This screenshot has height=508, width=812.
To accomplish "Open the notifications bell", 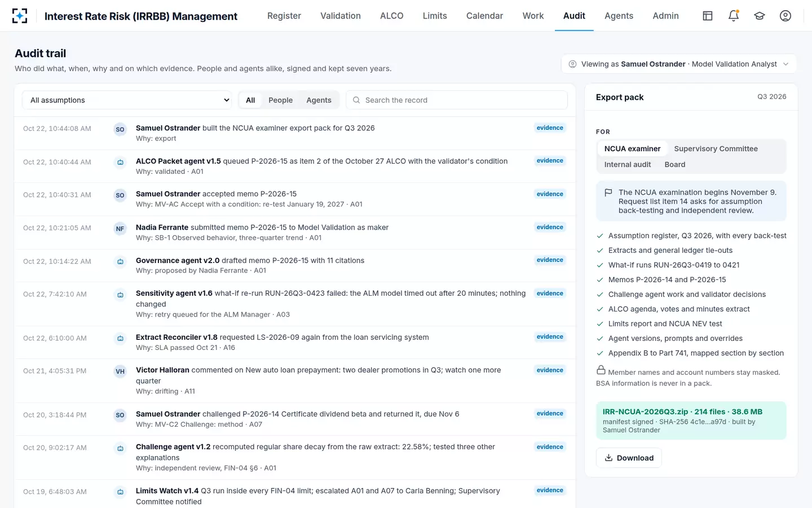I will tap(734, 16).
